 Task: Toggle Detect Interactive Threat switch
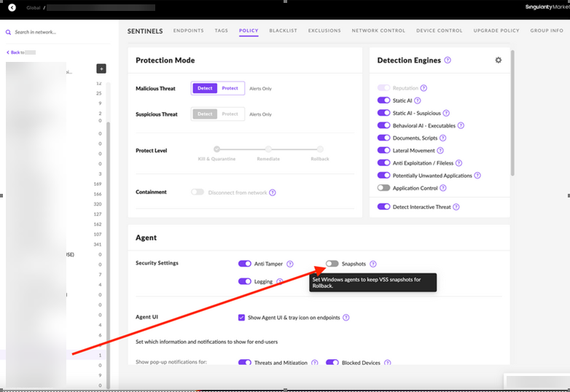[383, 207]
